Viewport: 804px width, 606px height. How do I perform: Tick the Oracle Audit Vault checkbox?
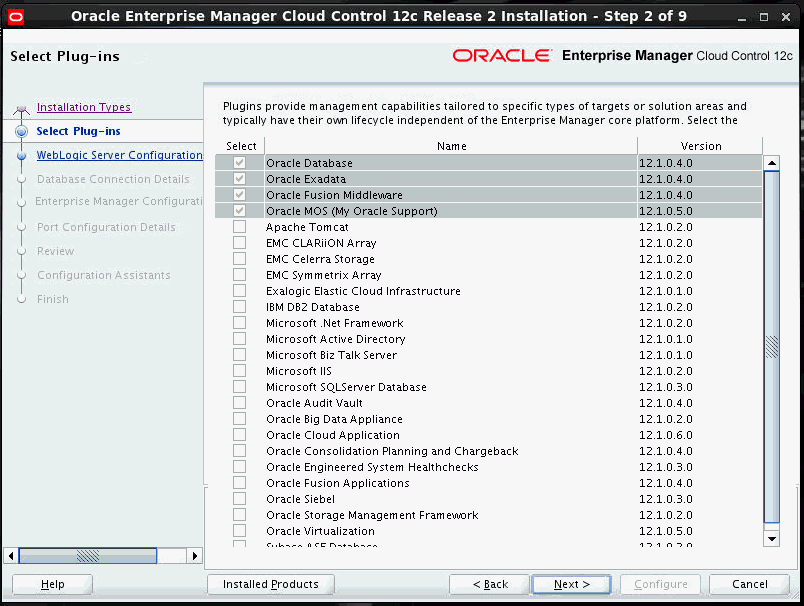point(239,402)
